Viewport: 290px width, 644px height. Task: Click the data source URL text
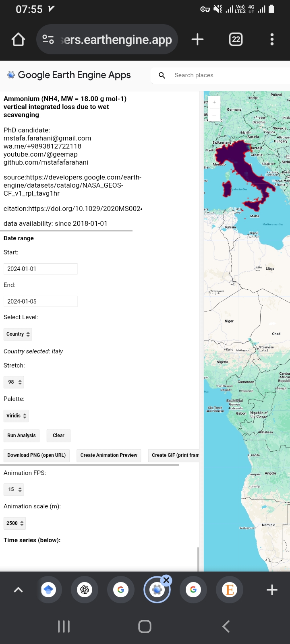point(72,185)
